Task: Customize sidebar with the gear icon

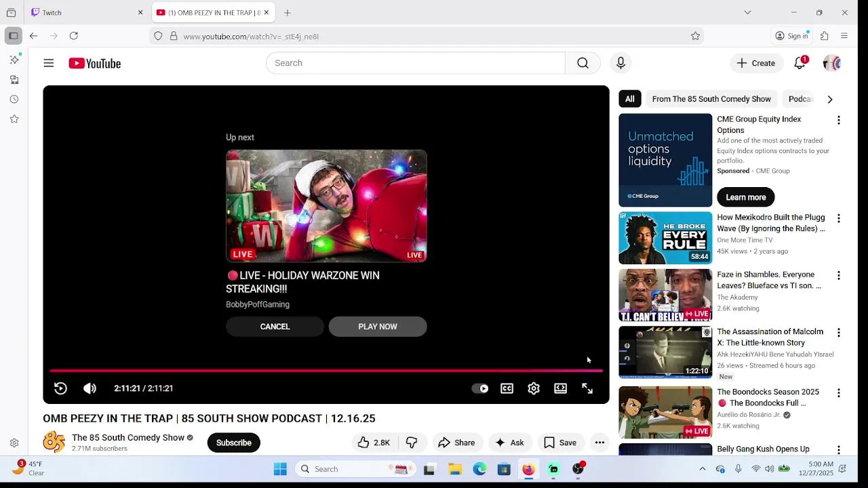Action: point(14,443)
